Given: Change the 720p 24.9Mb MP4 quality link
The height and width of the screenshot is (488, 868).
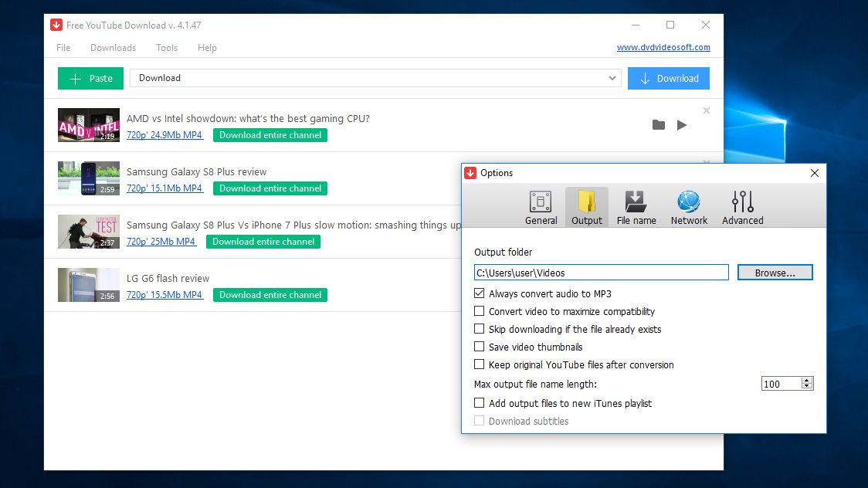Looking at the screenshot, I should coord(164,135).
